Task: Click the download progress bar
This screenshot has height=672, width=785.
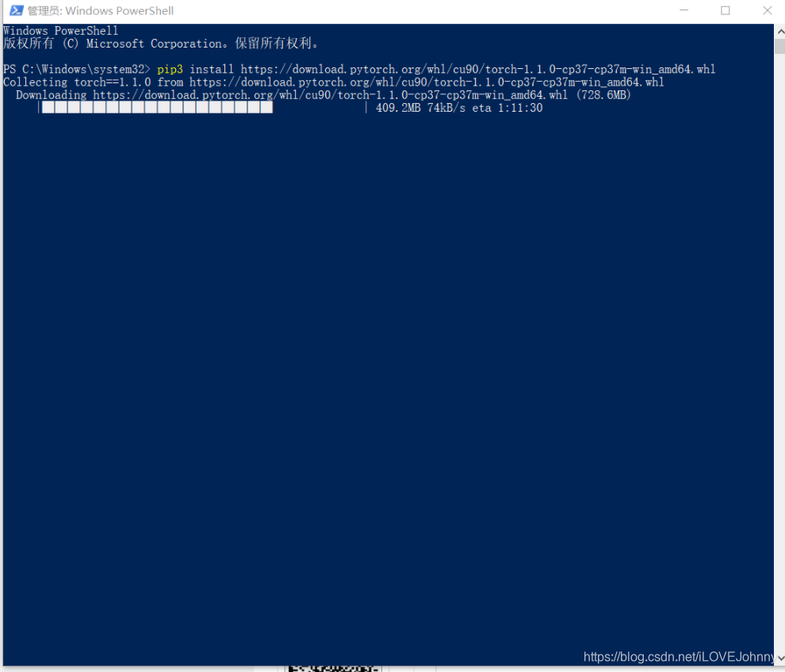Action: point(203,107)
